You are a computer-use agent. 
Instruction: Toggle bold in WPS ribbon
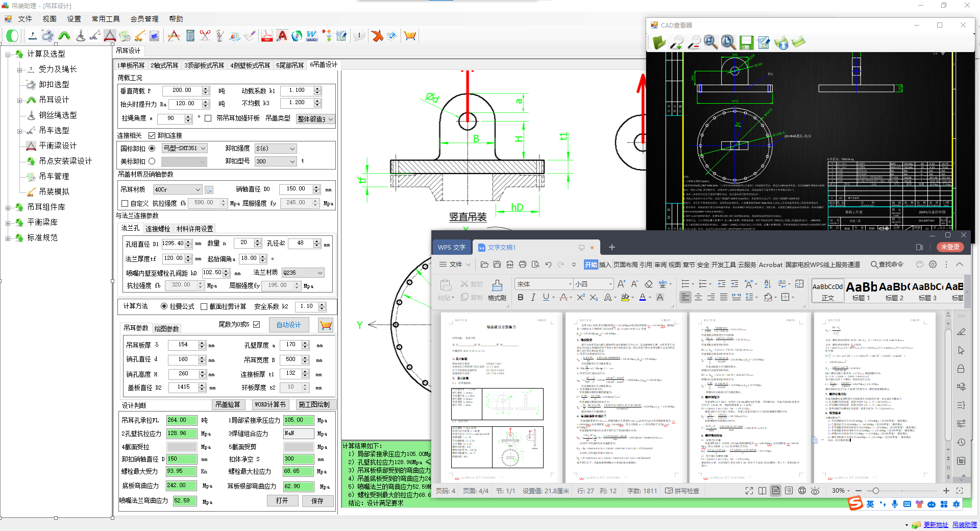[x=520, y=297]
